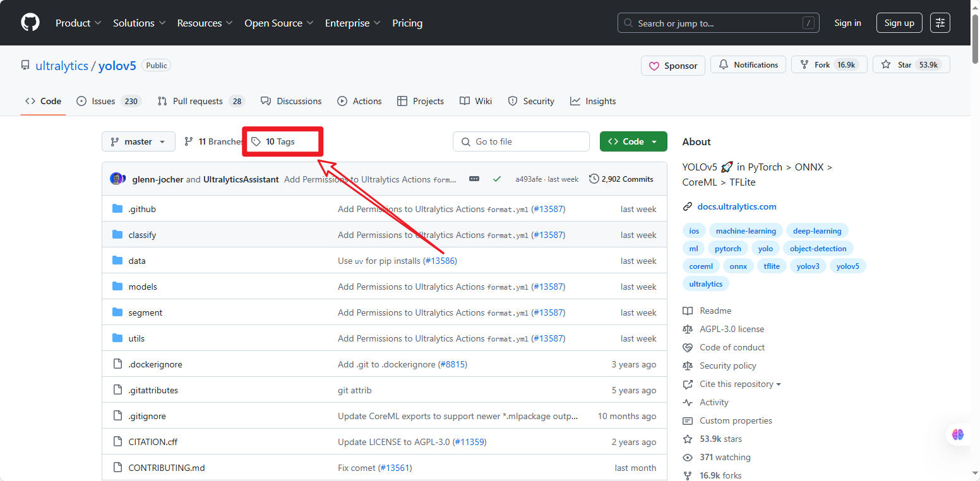This screenshot has height=481, width=980.
Task: Open the Activity link
Action: coord(714,402)
